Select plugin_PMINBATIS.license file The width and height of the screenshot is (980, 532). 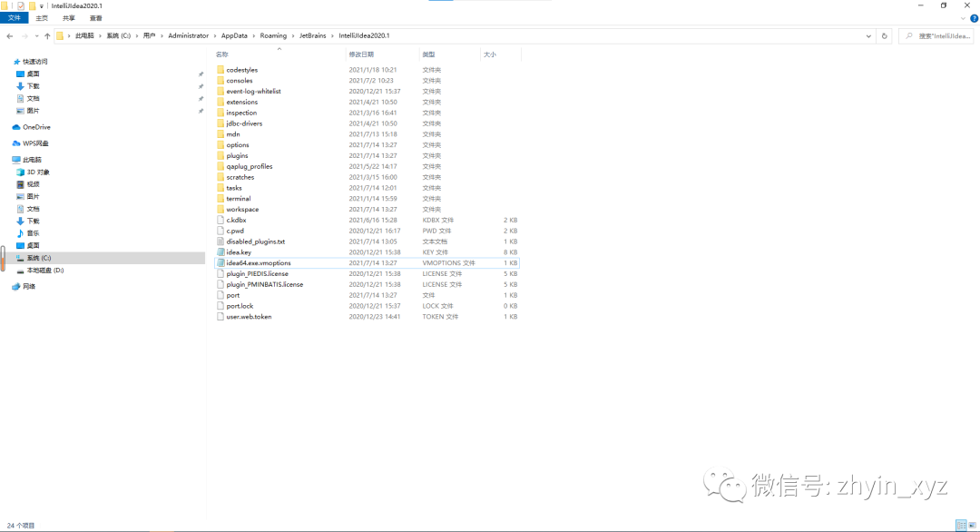pos(264,284)
